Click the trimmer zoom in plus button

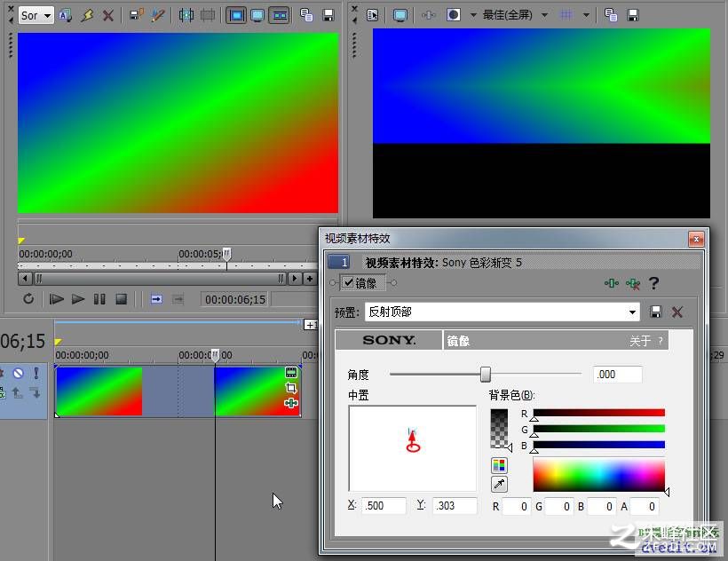pos(309,279)
